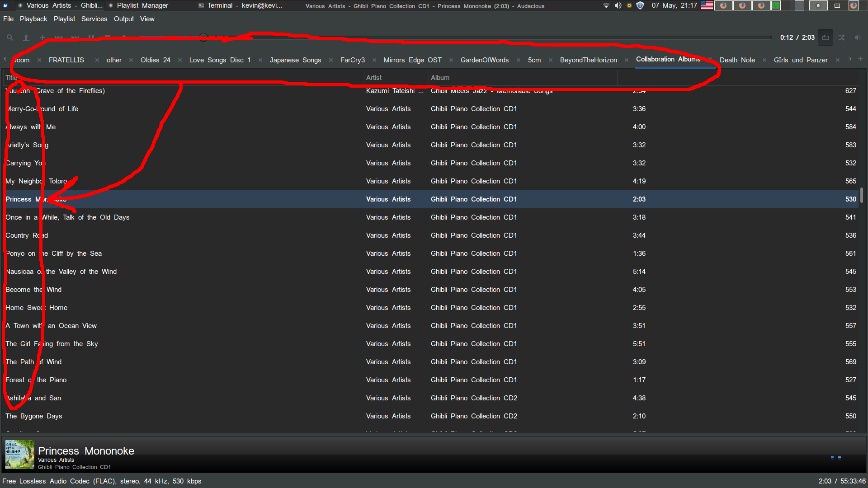Open the Audacious volume control icon
The height and width of the screenshot is (488, 868).
pos(858,38)
